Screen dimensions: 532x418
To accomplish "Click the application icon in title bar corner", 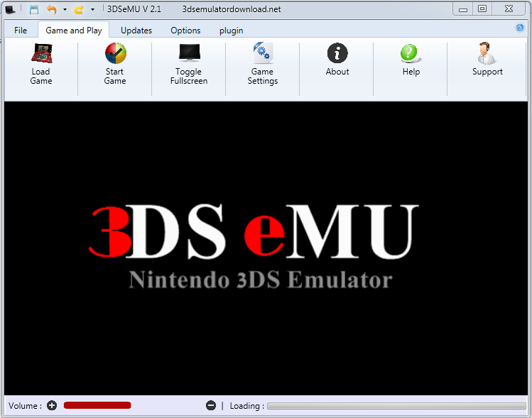I will [x=10, y=9].
